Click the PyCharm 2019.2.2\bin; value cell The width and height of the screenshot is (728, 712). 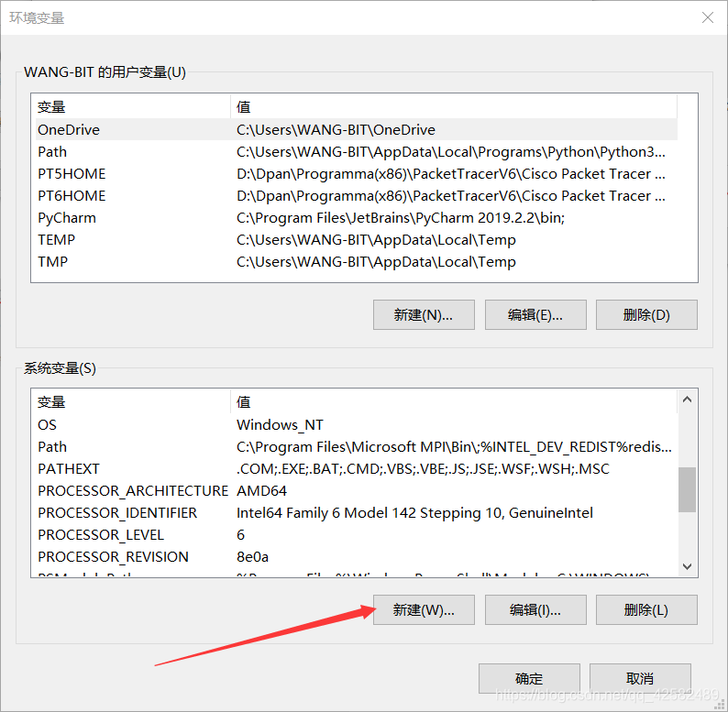(x=400, y=218)
